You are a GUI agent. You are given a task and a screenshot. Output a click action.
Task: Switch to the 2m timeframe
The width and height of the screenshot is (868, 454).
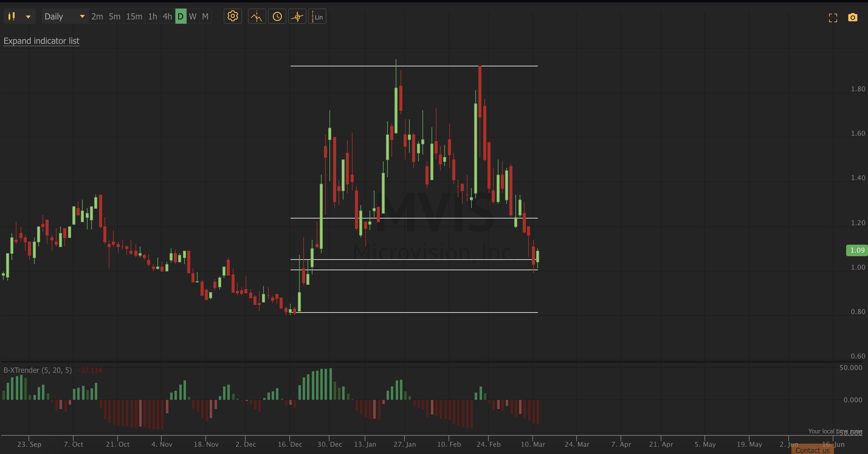click(x=97, y=16)
